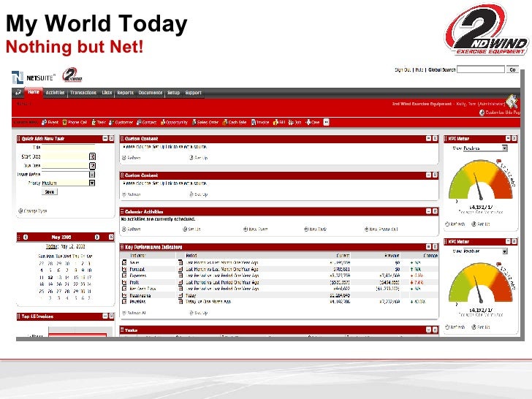Viewport: 532px width, 399px height.
Task: Minimize the Calendar Activities portlet
Action: click(428, 211)
